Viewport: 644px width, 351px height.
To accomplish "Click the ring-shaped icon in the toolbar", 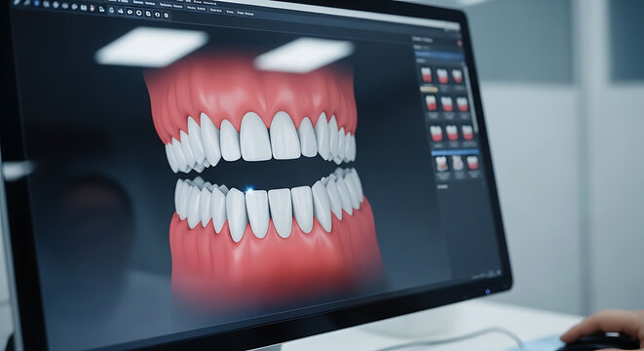I will click(138, 13).
